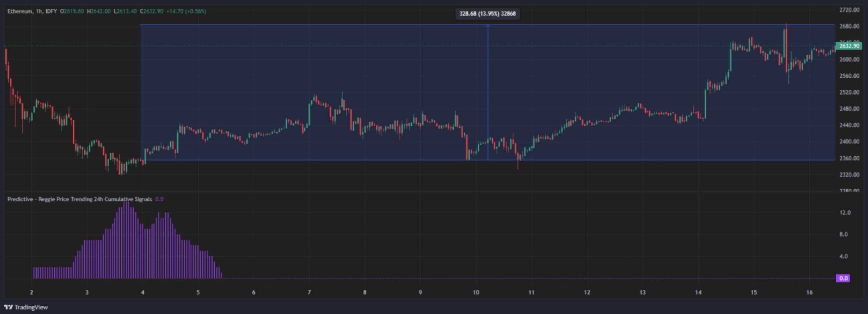This screenshot has width=868, height=314.
Task: Click day 8 on the time axis
Action: click(365, 292)
